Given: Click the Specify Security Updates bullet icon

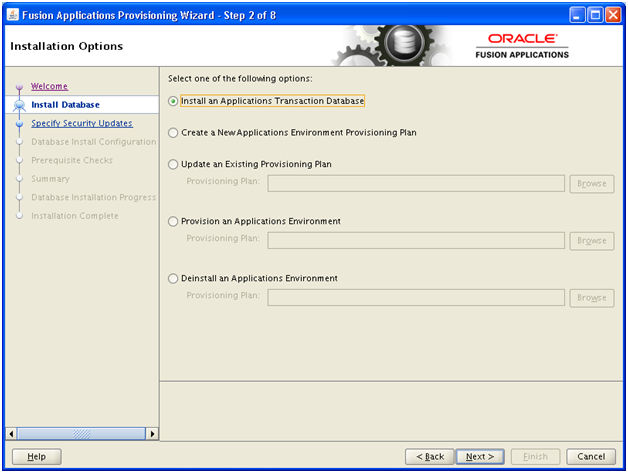Looking at the screenshot, I should [19, 124].
